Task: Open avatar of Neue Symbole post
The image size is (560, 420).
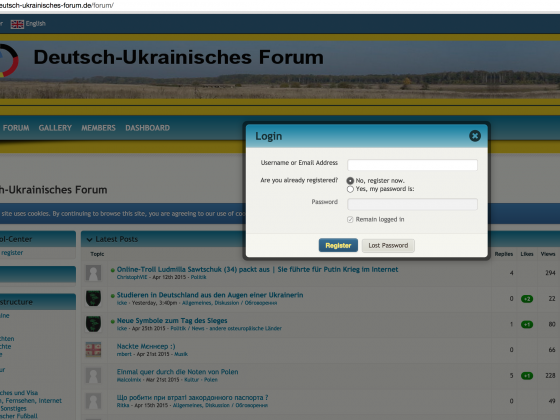Action: (x=93, y=324)
